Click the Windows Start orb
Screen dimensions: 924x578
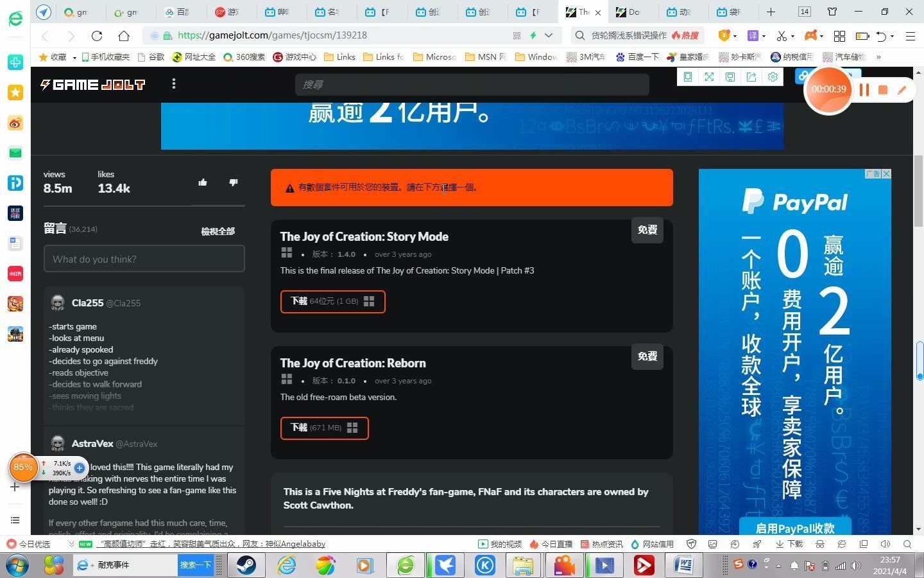[x=16, y=565]
